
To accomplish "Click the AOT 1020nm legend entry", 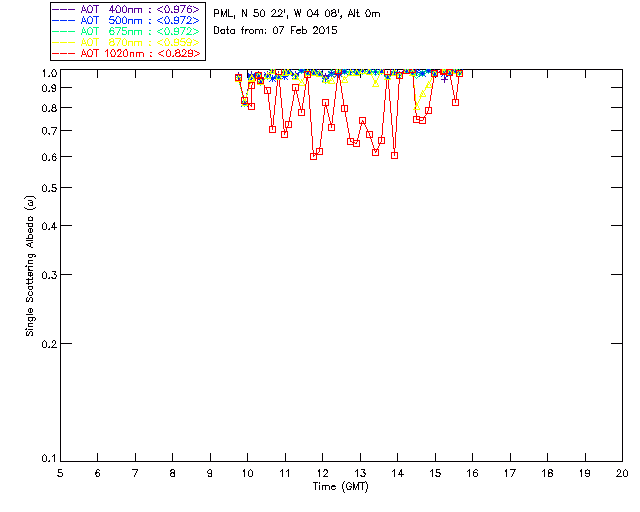I will point(126,53).
